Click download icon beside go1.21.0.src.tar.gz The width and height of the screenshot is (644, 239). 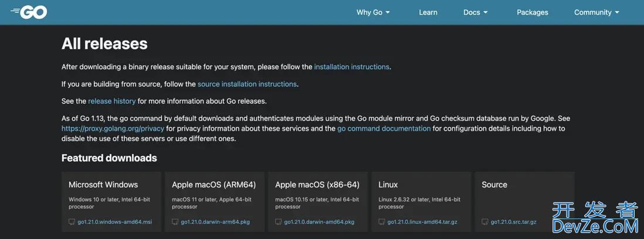[x=485, y=222]
